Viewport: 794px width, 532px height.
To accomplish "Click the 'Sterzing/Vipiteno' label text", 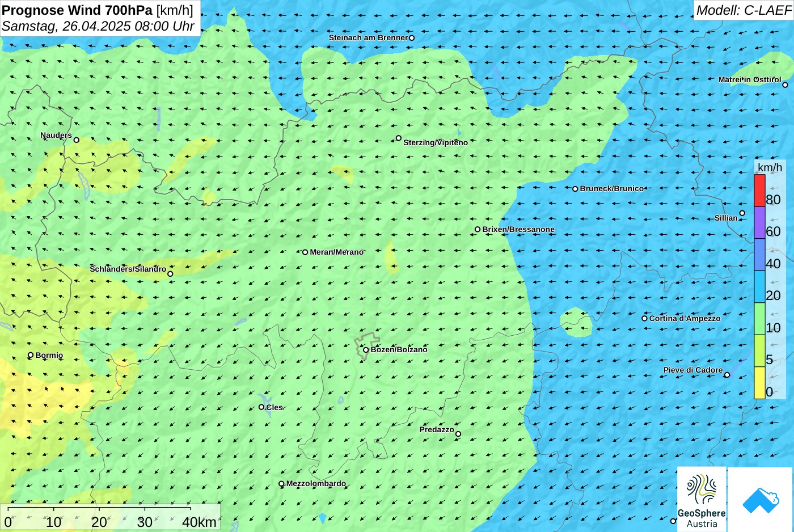I will [x=436, y=143].
